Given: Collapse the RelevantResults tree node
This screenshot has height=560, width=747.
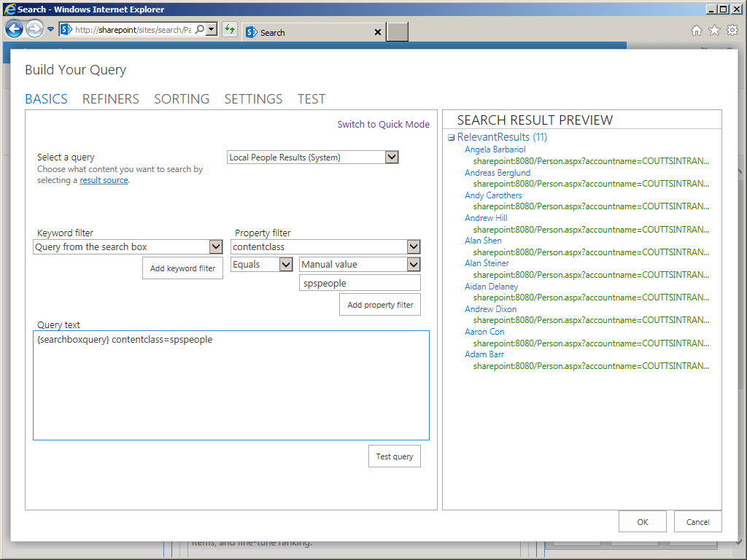Looking at the screenshot, I should pos(450,136).
